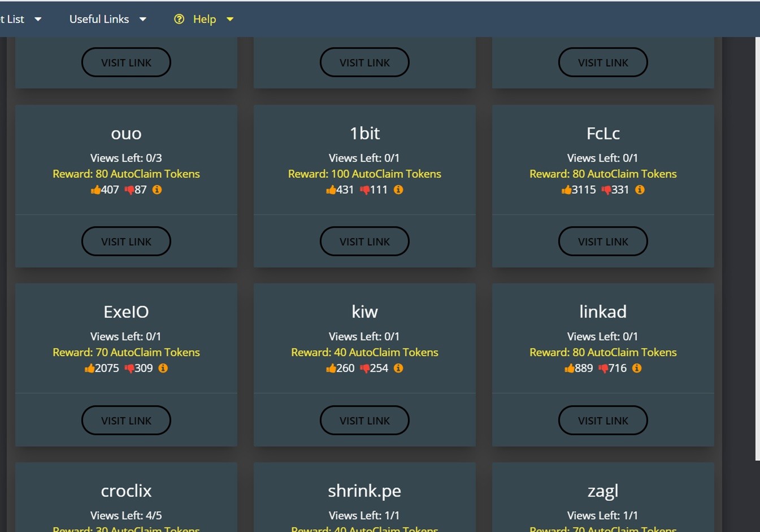This screenshot has width=760, height=532.
Task: Click 'Reward: 40 AutoClaim Tokens' on kiw card
Action: (364, 352)
